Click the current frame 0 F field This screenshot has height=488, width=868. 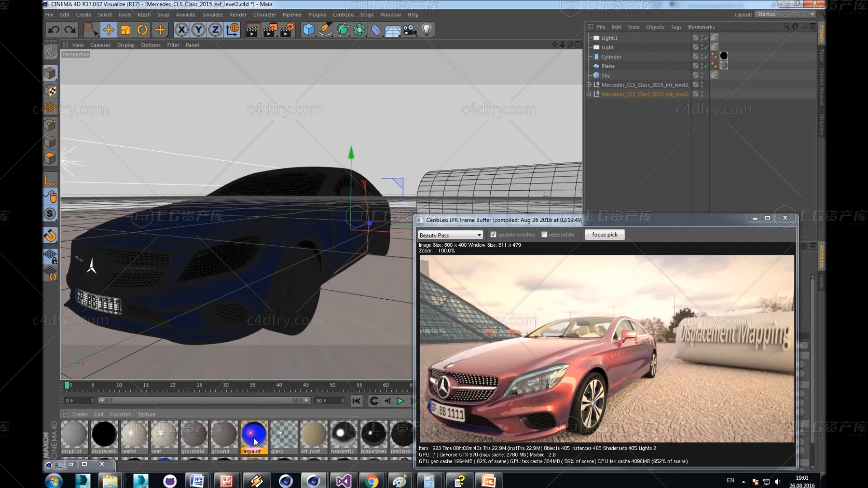tap(79, 401)
